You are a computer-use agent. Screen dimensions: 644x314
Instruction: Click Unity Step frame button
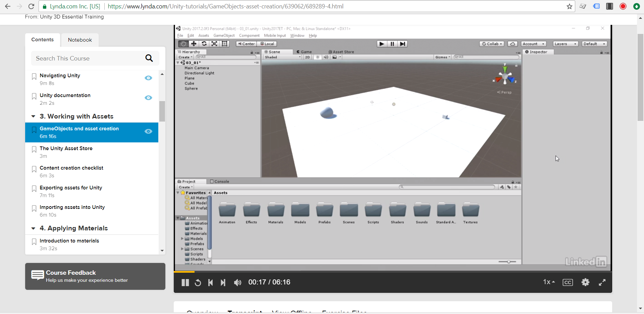coord(402,44)
